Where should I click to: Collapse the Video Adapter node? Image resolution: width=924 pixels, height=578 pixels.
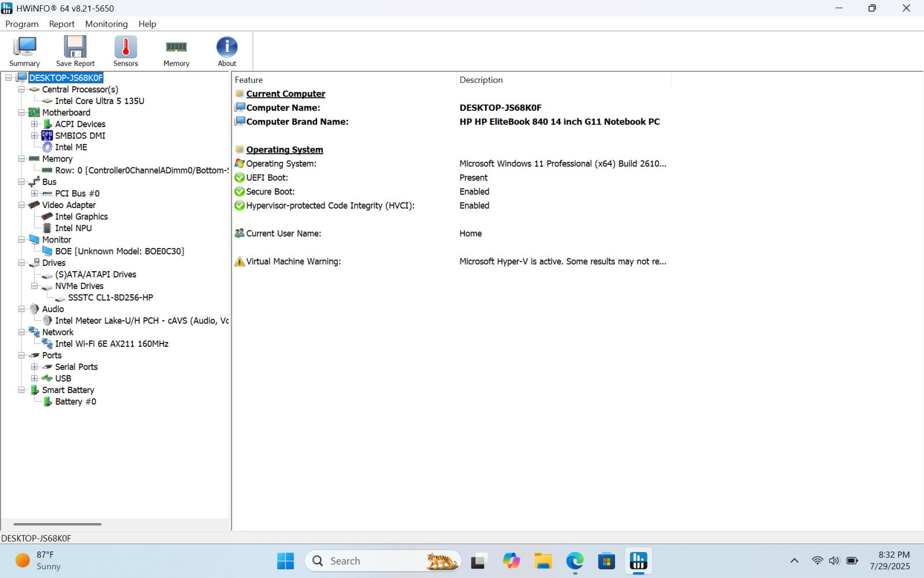click(x=21, y=205)
